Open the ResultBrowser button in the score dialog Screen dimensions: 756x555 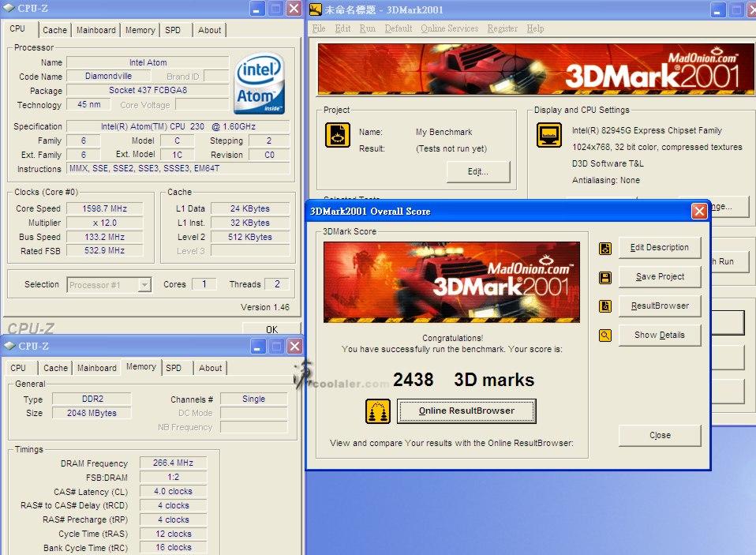click(x=660, y=306)
